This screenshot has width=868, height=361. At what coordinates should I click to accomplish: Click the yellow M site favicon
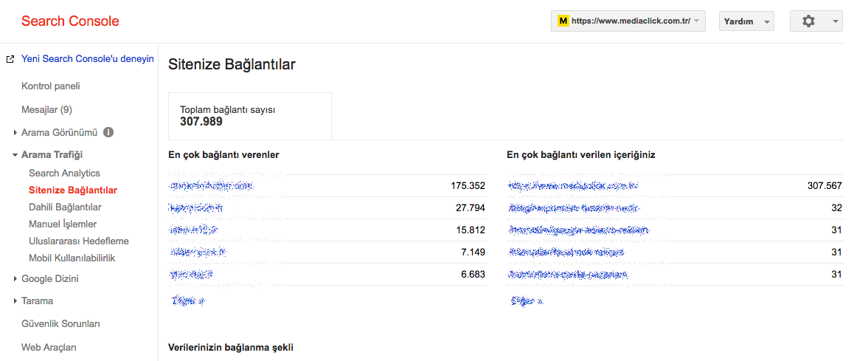coord(563,21)
